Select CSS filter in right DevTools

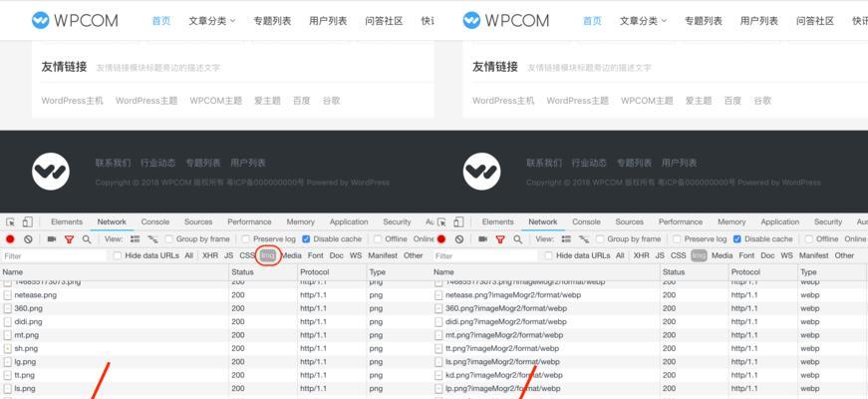[678, 255]
